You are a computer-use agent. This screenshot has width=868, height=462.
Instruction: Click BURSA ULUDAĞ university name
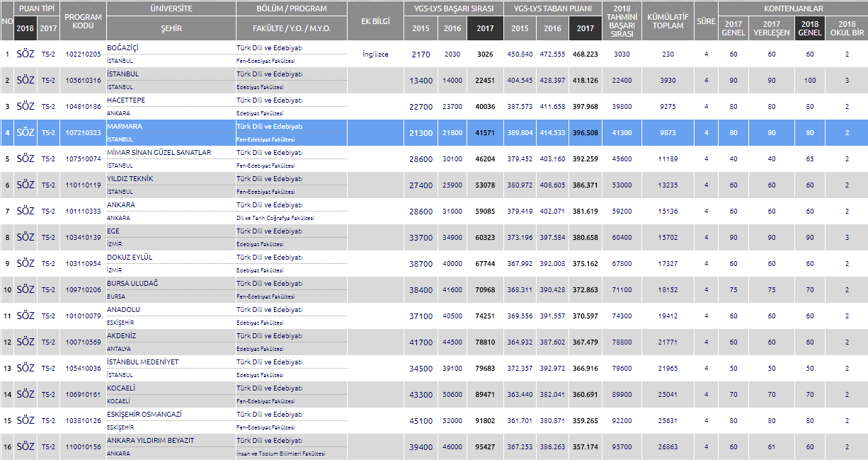click(132, 284)
